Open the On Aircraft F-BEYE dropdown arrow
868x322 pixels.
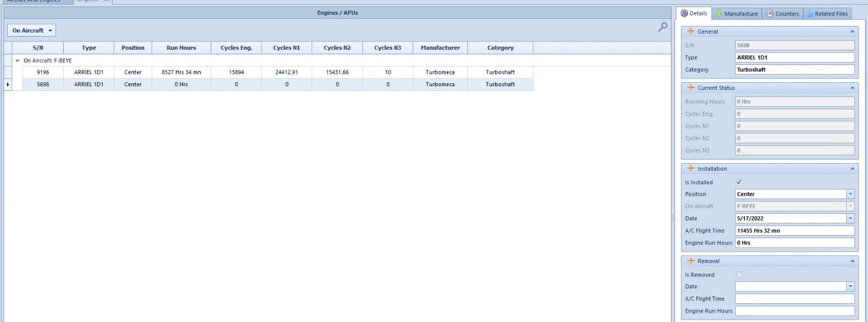click(850, 206)
